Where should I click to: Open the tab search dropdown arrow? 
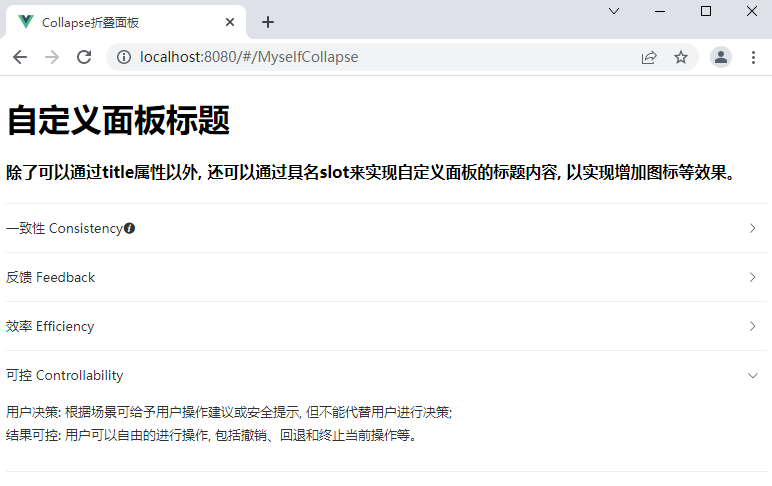coord(614,11)
